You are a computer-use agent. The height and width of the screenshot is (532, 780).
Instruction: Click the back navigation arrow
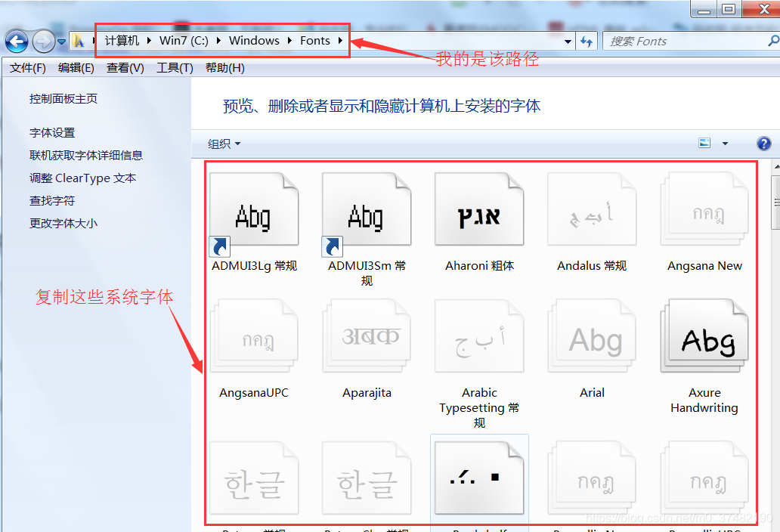pyautogui.click(x=16, y=40)
